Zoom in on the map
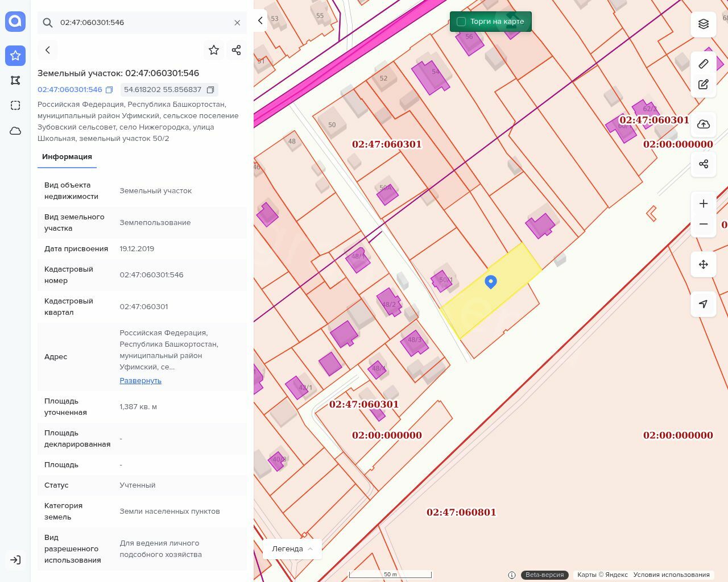728x582 pixels. (x=704, y=203)
